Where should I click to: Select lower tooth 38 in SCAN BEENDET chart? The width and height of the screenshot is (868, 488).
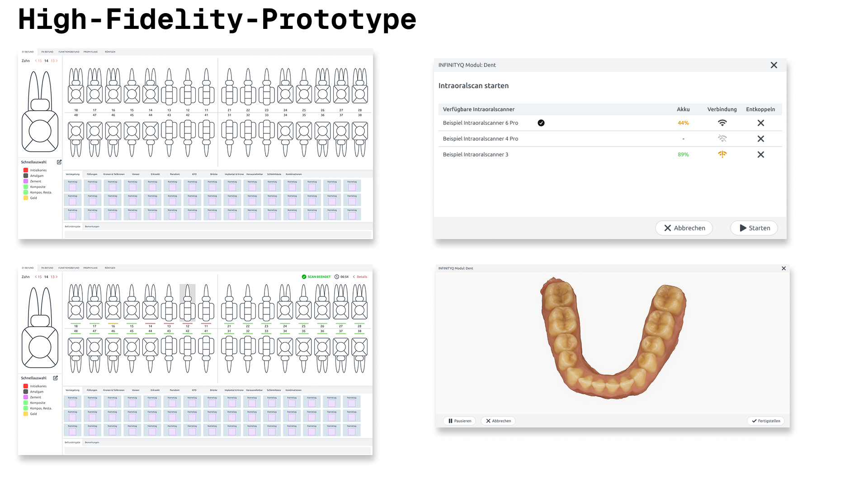click(x=359, y=355)
